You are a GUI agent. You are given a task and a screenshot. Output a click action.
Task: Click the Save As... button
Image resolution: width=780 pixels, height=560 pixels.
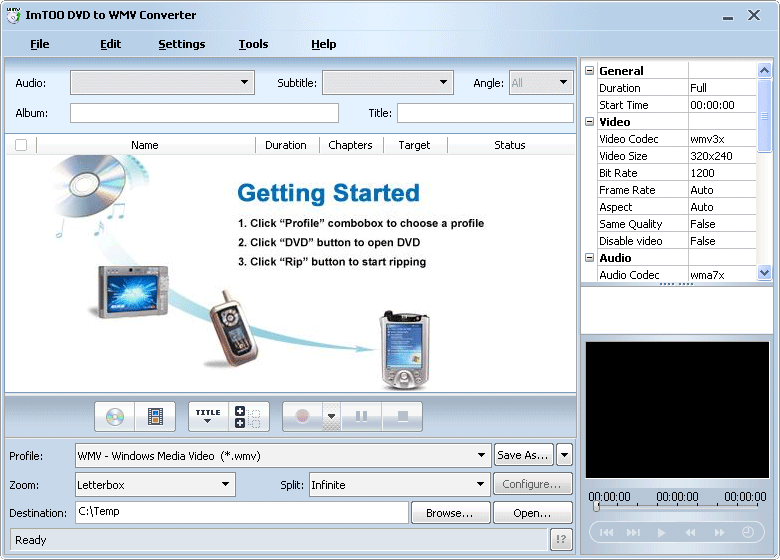point(523,455)
